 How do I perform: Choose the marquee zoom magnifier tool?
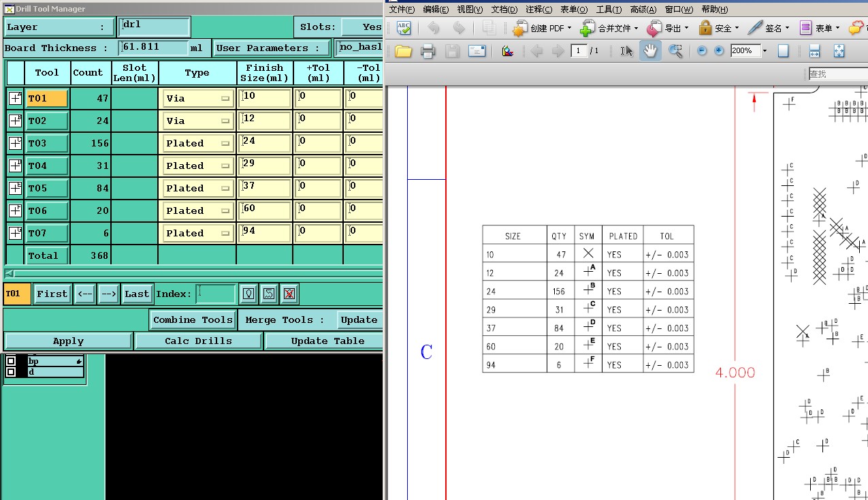pyautogui.click(x=675, y=51)
